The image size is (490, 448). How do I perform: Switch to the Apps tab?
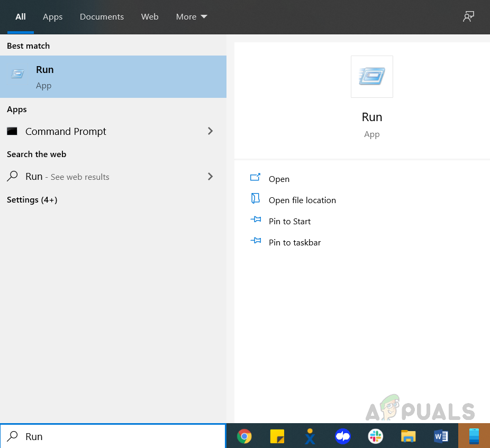(52, 17)
